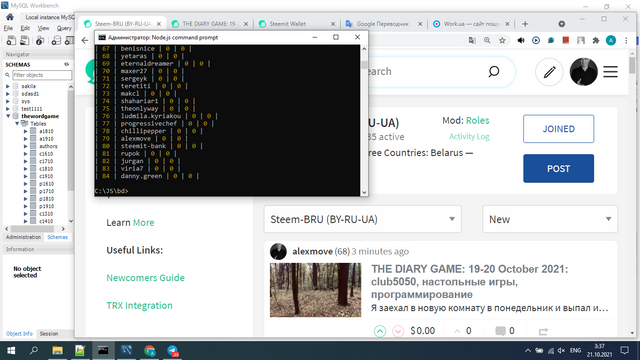Open a new Chrome tab with plus
Screen dimensions: 640x360
525,24
